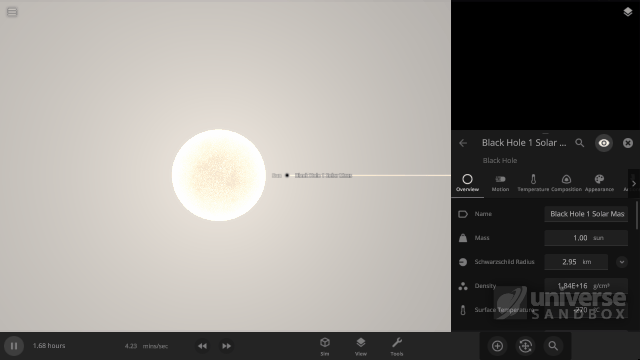Viewport: 640px width, 360px height.
Task: Open the Sim cube menu
Action: 325,347
